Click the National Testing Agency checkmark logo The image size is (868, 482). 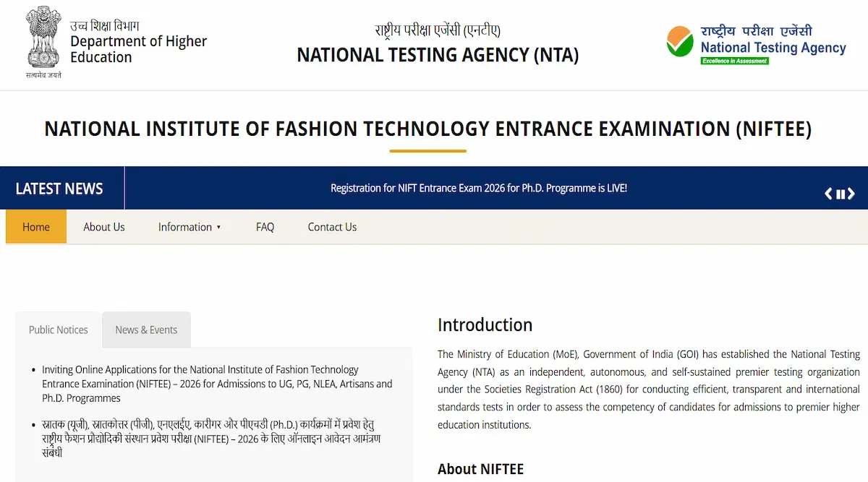coord(679,42)
